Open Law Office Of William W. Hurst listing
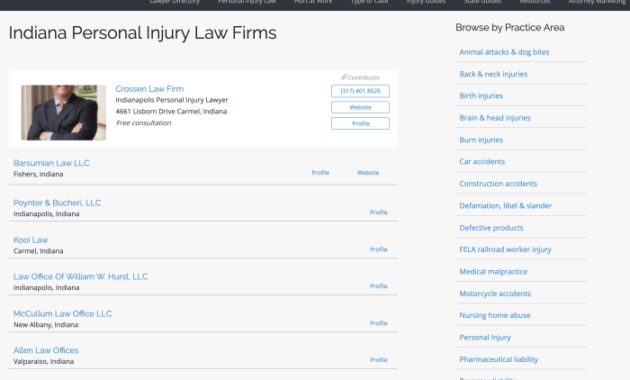Viewport: 630px width, 380px height. pyautogui.click(x=81, y=276)
